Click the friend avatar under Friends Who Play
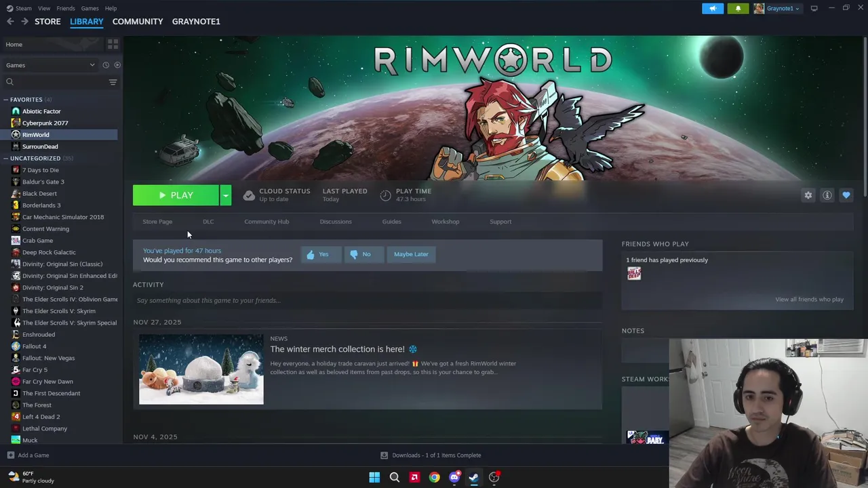 (634, 273)
